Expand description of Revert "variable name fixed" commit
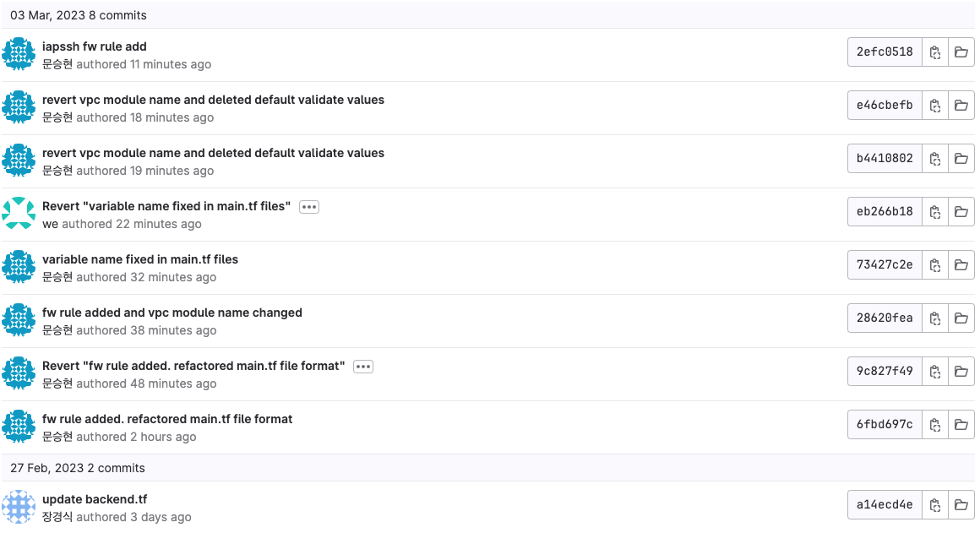Image resolution: width=980 pixels, height=533 pixels. (308, 207)
